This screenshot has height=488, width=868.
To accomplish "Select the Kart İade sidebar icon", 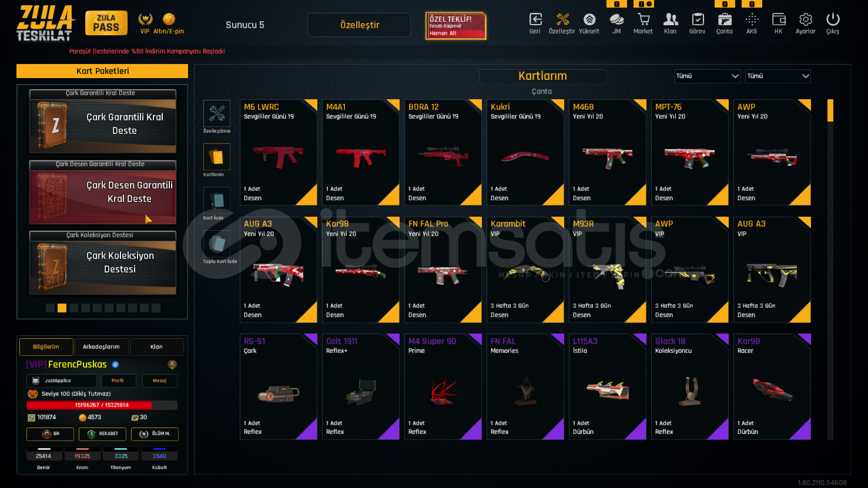I will click(x=217, y=201).
